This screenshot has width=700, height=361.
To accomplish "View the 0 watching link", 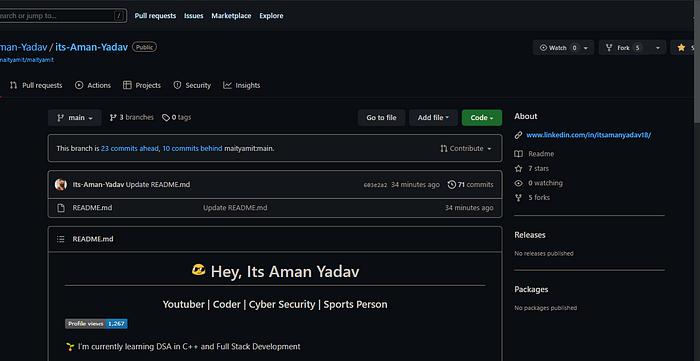I will [x=545, y=183].
